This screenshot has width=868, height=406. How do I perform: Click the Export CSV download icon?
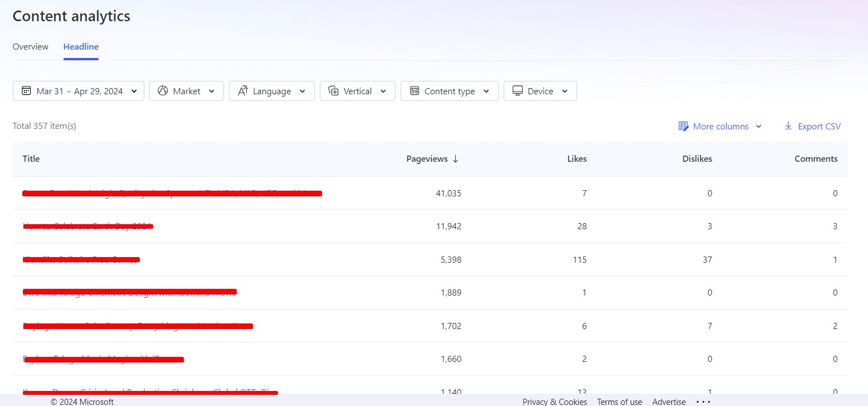tap(788, 125)
